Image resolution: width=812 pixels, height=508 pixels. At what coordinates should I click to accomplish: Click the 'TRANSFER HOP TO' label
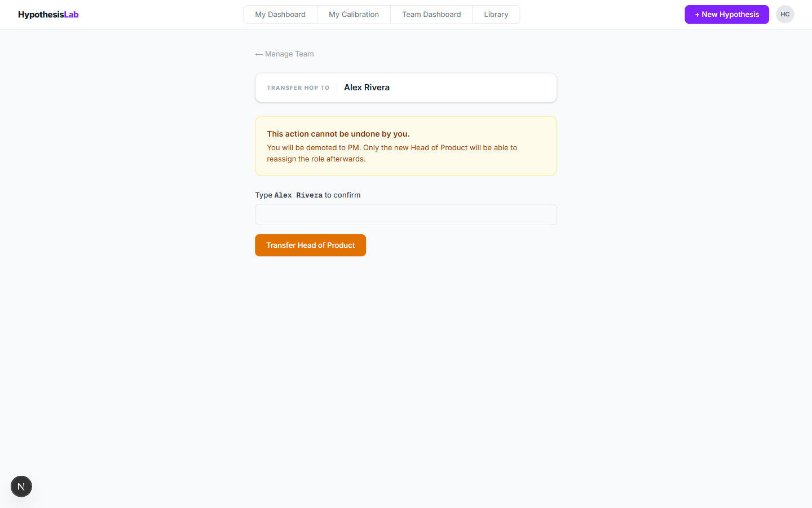[298, 88]
